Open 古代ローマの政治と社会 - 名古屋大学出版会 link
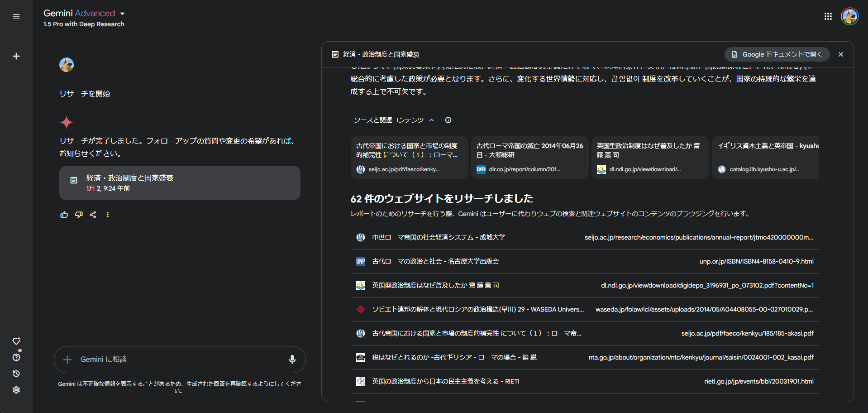The image size is (868, 413). click(x=435, y=261)
